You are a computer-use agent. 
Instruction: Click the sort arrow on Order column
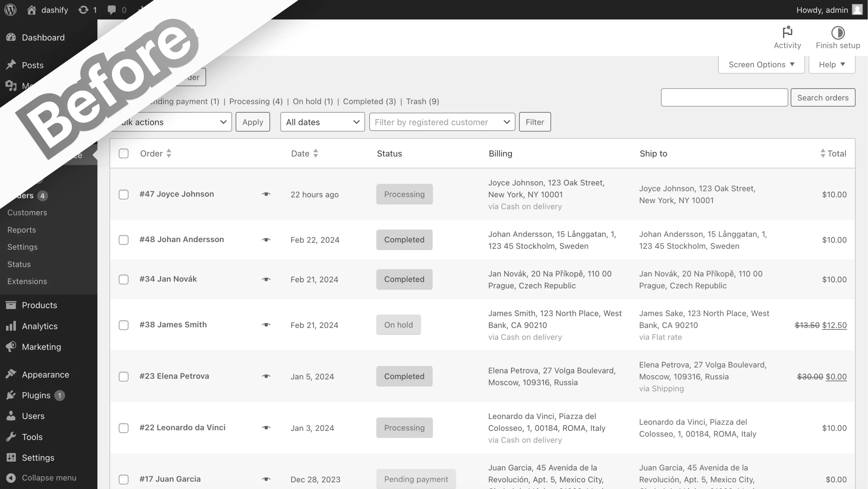169,153
